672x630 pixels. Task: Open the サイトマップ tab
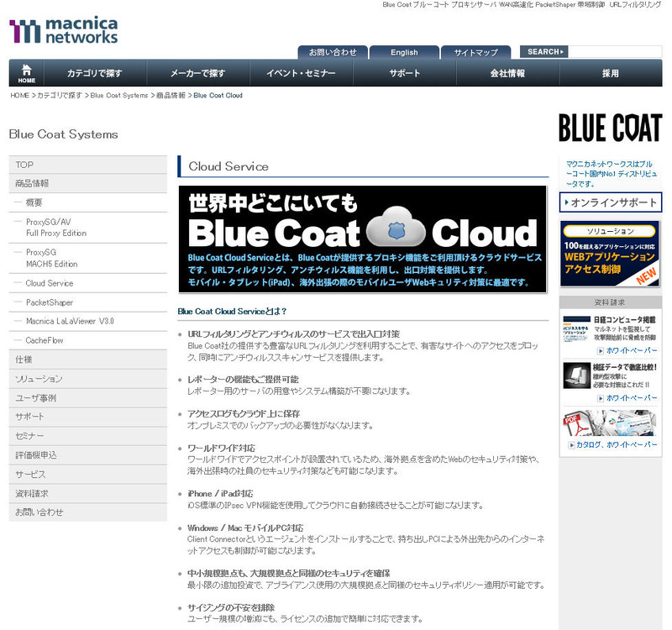pyautogui.click(x=475, y=52)
